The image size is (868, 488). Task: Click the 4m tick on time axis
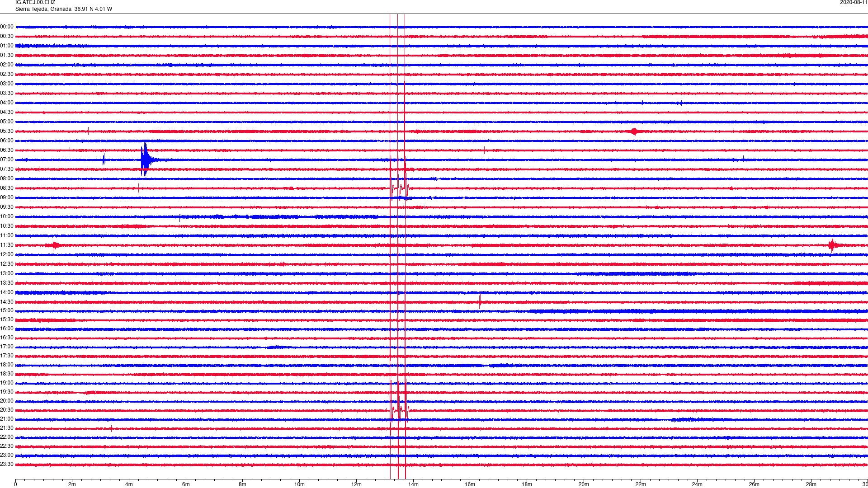(129, 484)
